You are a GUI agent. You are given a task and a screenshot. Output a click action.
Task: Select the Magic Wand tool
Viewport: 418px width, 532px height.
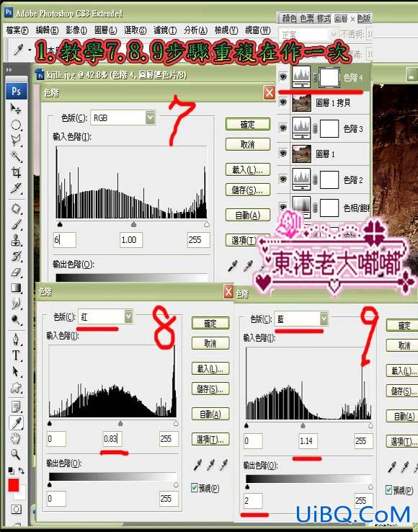[16, 156]
